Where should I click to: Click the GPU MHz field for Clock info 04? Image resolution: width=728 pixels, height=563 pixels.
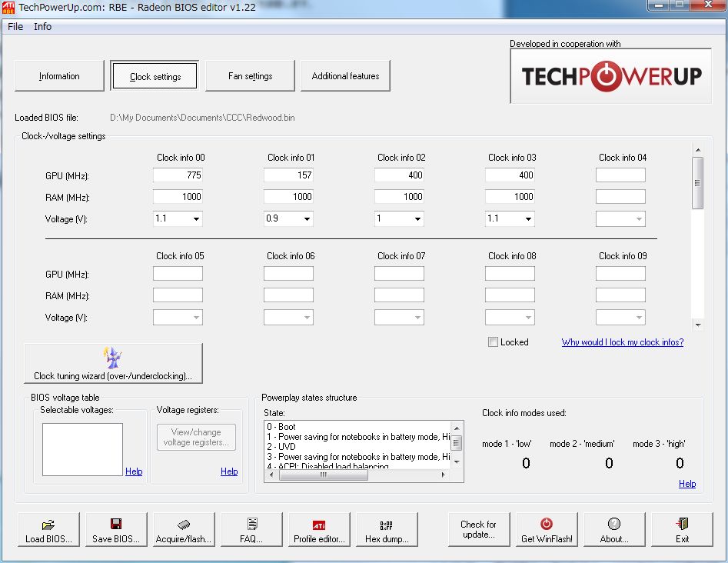(620, 175)
